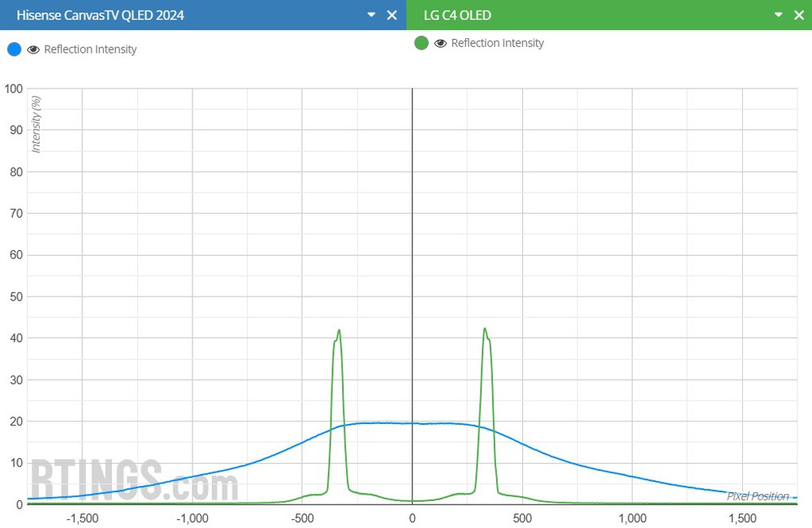Image resolution: width=812 pixels, height=528 pixels.
Task: Toggle visibility eye for LG Reflection Intensity
Action: [x=441, y=43]
